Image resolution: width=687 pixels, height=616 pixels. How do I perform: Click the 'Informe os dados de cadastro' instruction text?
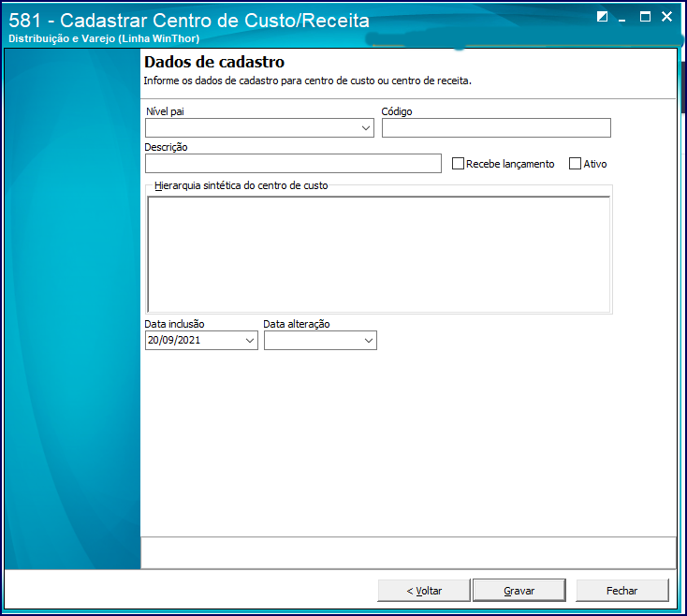coord(308,81)
